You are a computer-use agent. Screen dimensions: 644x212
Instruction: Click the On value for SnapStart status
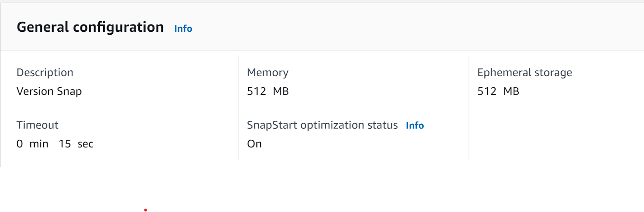point(254,144)
